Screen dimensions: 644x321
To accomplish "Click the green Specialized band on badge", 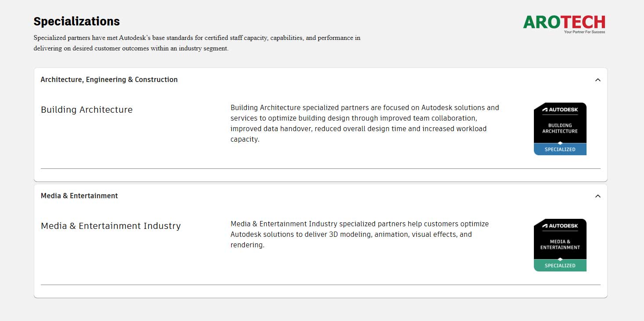I will click(x=560, y=265).
